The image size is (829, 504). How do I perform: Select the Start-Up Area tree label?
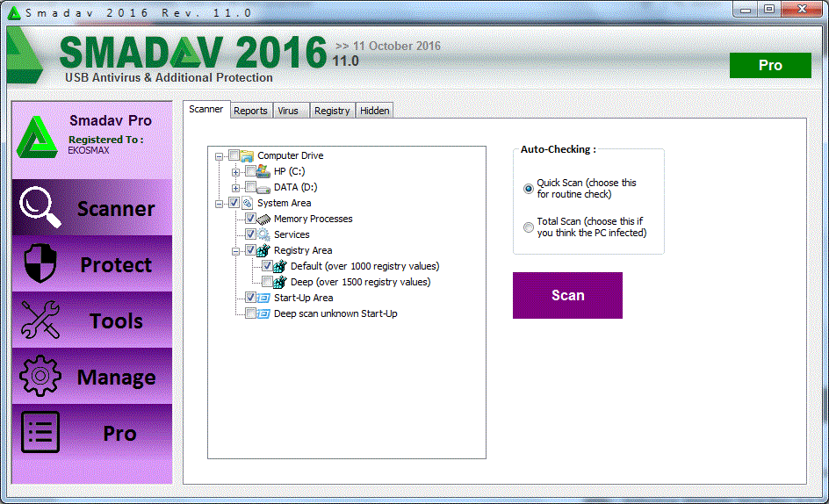pos(304,298)
